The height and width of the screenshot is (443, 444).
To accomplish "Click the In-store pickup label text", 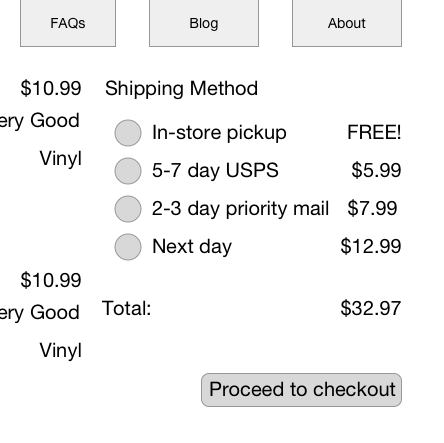I will coord(219,133).
